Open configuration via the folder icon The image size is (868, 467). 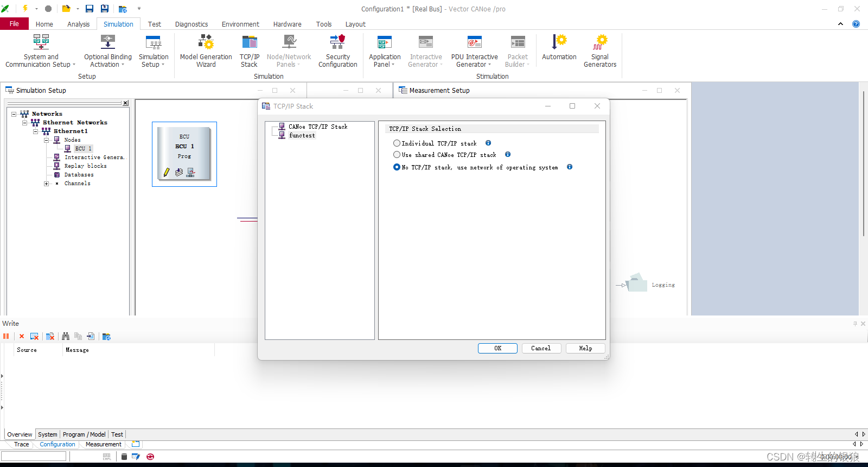click(66, 9)
